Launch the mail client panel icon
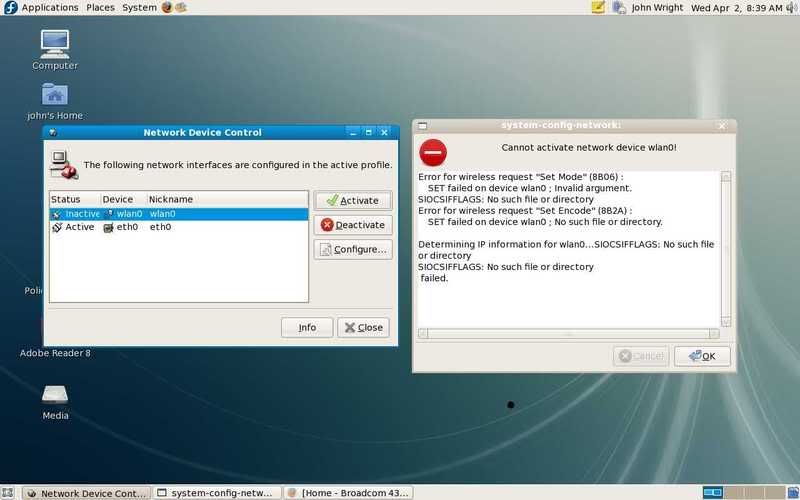 point(181,7)
